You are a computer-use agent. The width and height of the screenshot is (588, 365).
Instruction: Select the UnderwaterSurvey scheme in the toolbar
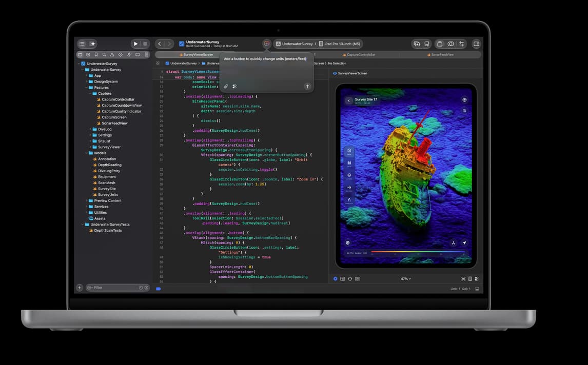click(x=295, y=44)
